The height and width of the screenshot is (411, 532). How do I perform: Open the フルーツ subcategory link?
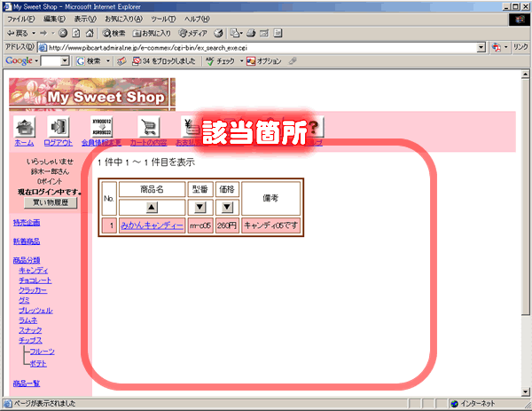tap(42, 352)
